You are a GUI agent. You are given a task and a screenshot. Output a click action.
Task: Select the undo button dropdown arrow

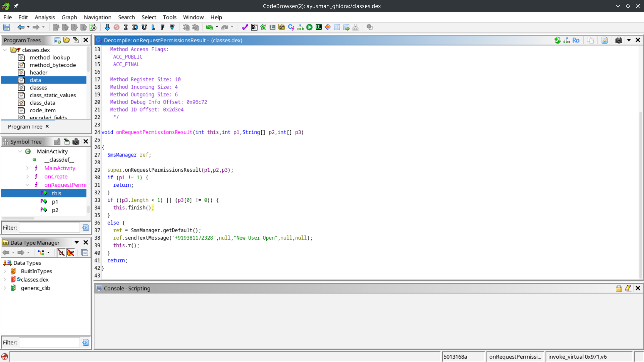coord(216,27)
